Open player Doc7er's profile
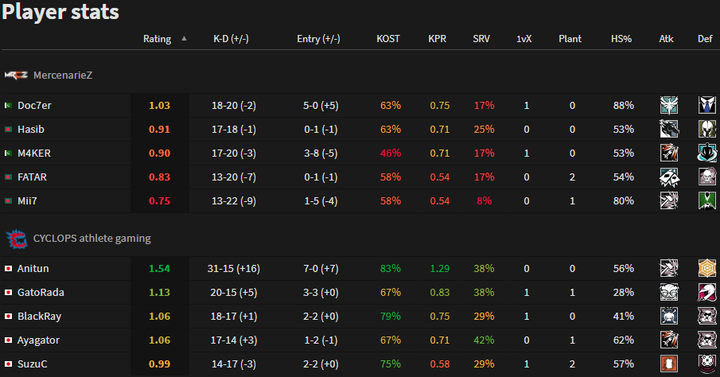Image resolution: width=720 pixels, height=377 pixels. pos(34,105)
